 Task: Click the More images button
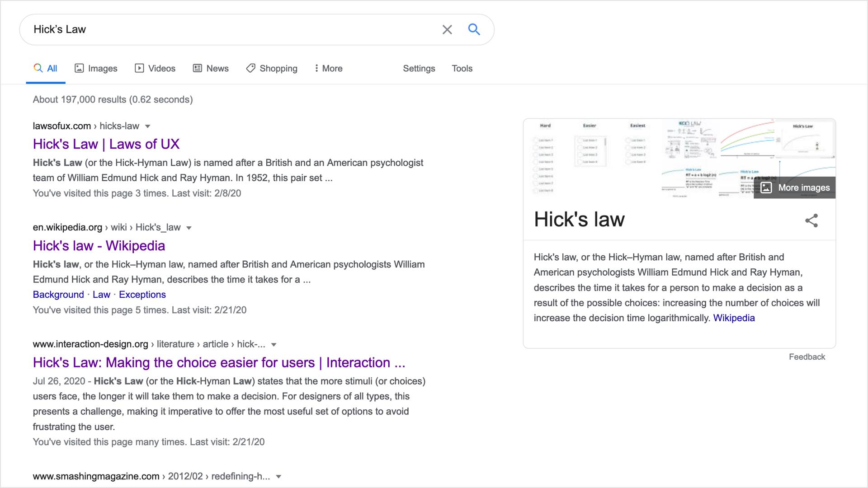click(x=794, y=187)
